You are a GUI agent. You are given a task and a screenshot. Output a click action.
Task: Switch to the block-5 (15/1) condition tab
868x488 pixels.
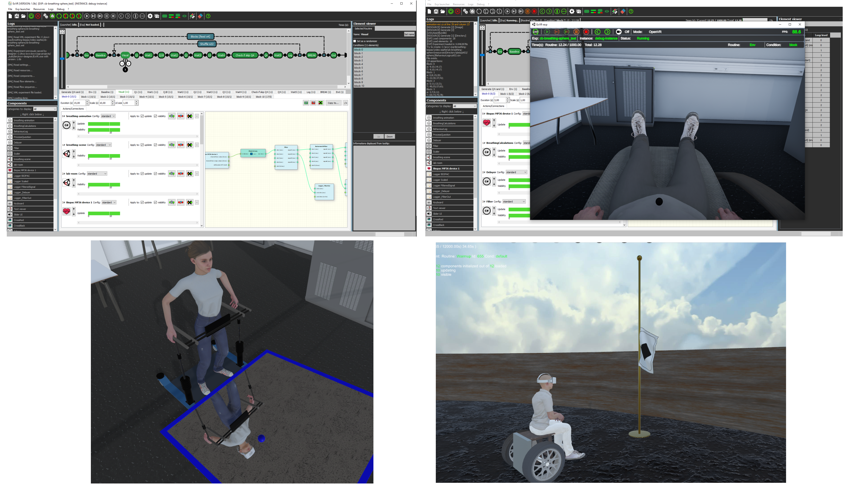pos(166,97)
